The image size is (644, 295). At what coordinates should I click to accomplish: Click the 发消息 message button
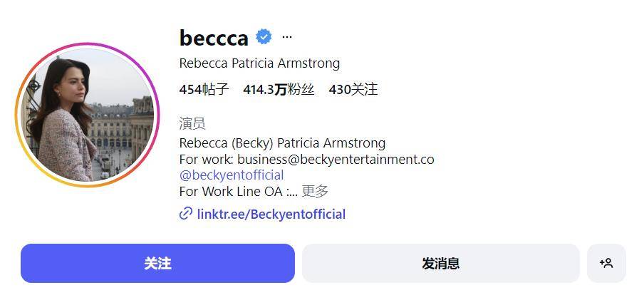[440, 263]
